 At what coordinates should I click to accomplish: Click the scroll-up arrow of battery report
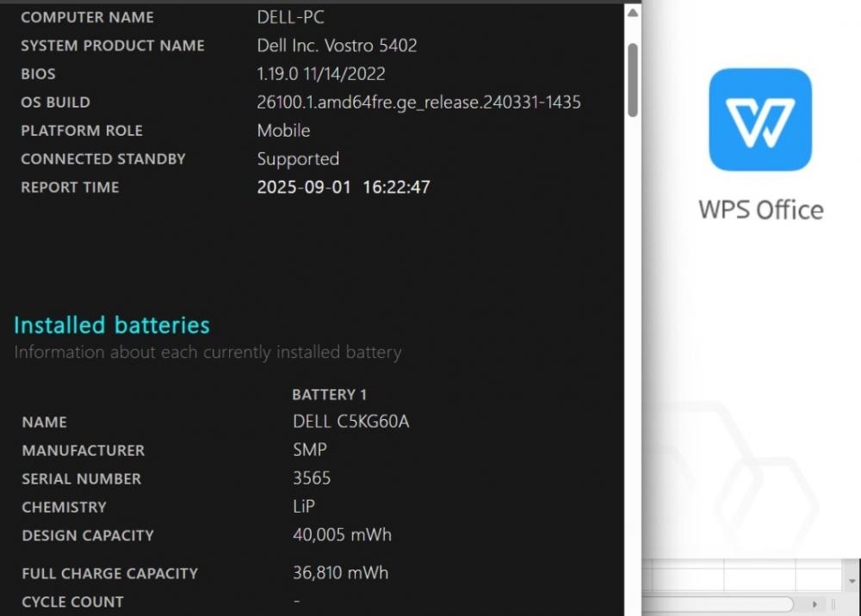[633, 13]
